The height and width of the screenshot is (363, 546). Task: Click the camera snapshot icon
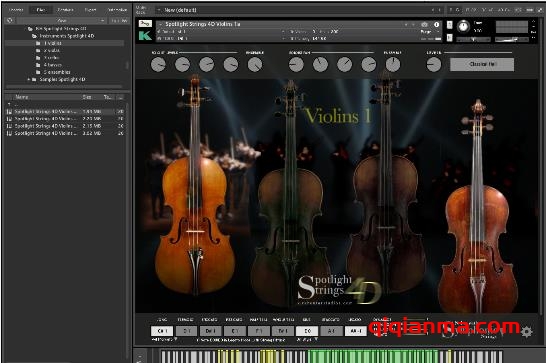click(x=424, y=24)
